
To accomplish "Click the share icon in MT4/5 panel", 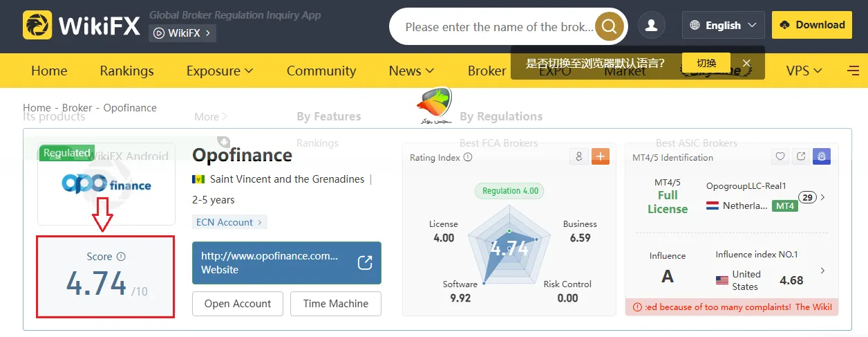I will tap(801, 156).
